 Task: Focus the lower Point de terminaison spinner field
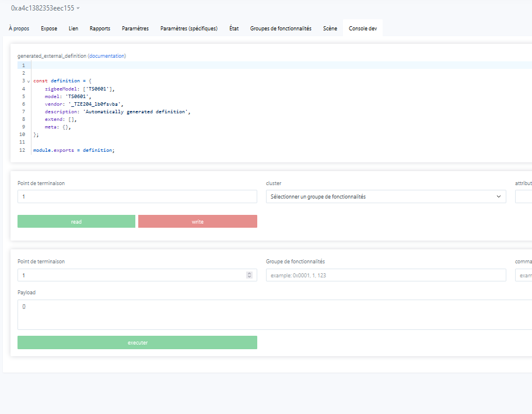pyautogui.click(x=137, y=275)
